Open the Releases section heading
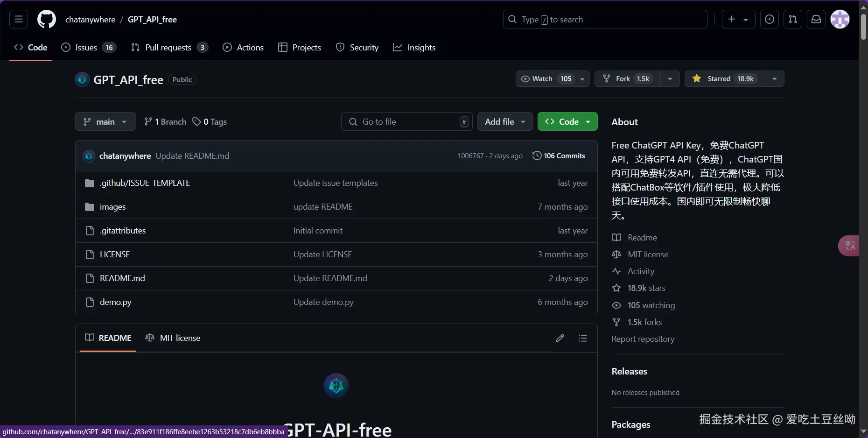 (630, 372)
